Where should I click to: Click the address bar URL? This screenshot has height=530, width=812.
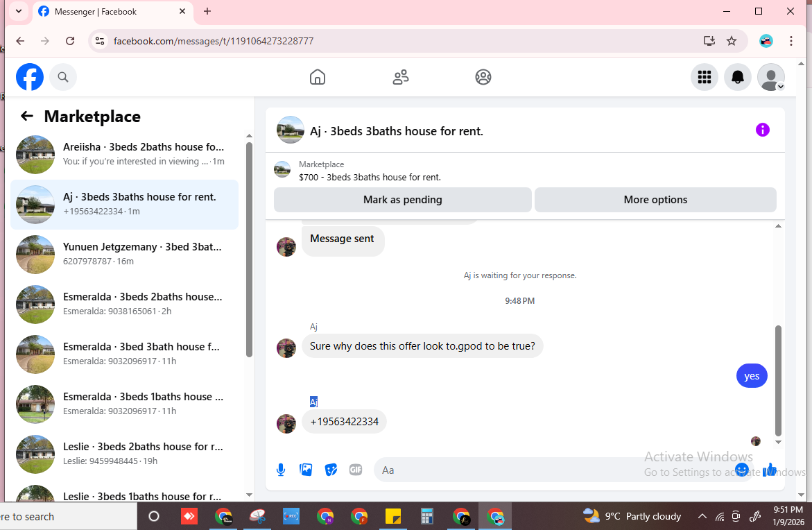click(x=214, y=41)
